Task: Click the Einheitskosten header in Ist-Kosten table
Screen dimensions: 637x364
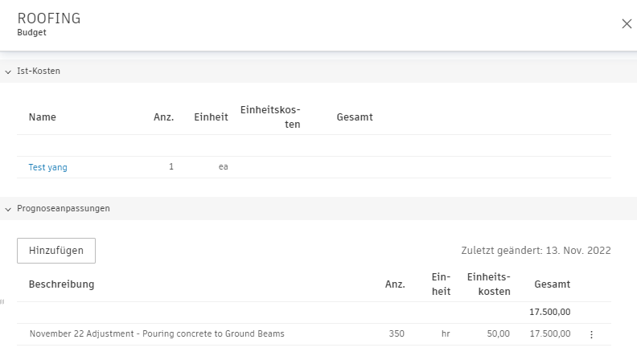Action: click(270, 117)
